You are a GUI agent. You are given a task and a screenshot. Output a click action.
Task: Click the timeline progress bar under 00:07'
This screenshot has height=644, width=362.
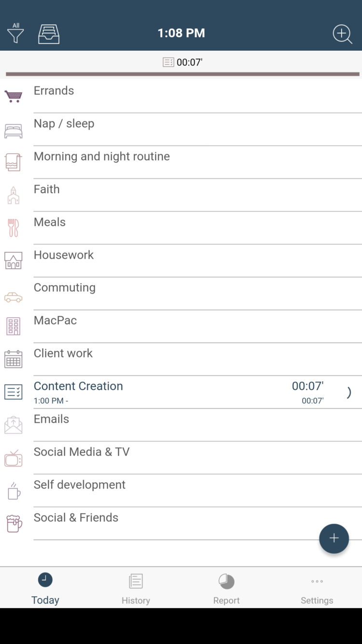[x=182, y=74]
